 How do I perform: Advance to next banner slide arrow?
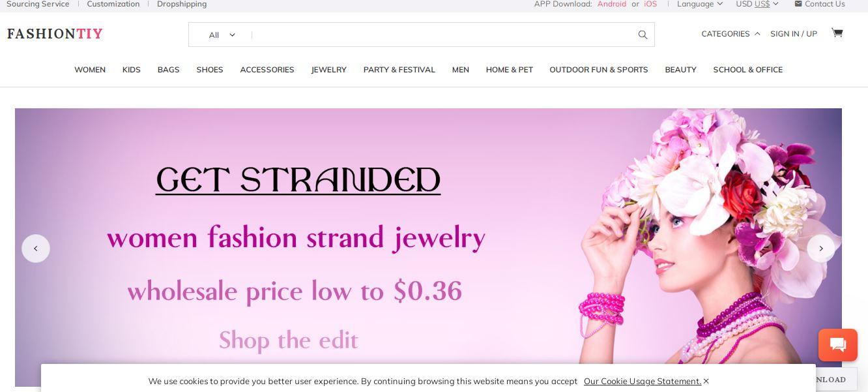click(821, 249)
